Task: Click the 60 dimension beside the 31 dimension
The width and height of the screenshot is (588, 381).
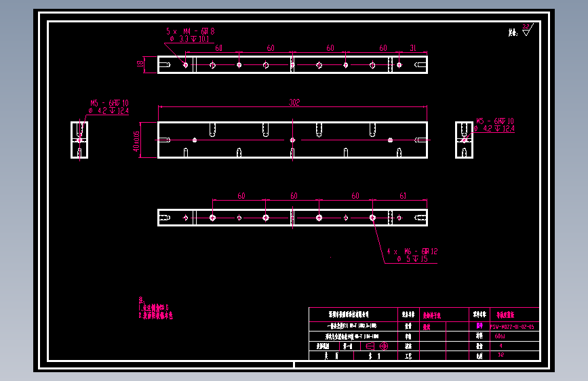Action: tap(383, 48)
